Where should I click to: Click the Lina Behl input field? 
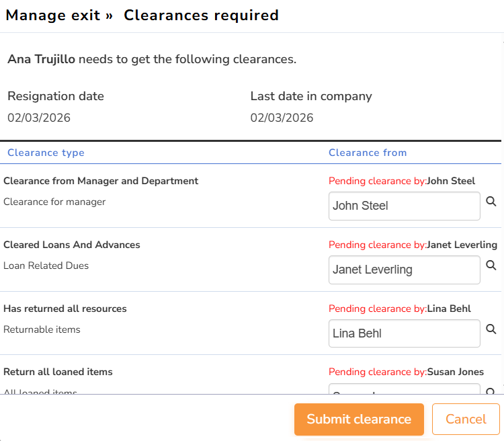click(x=404, y=333)
